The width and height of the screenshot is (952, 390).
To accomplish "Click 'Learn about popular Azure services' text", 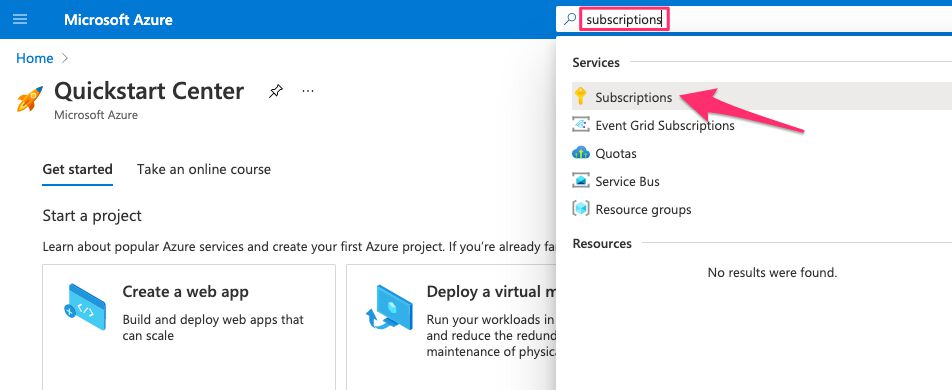I will 299,247.
